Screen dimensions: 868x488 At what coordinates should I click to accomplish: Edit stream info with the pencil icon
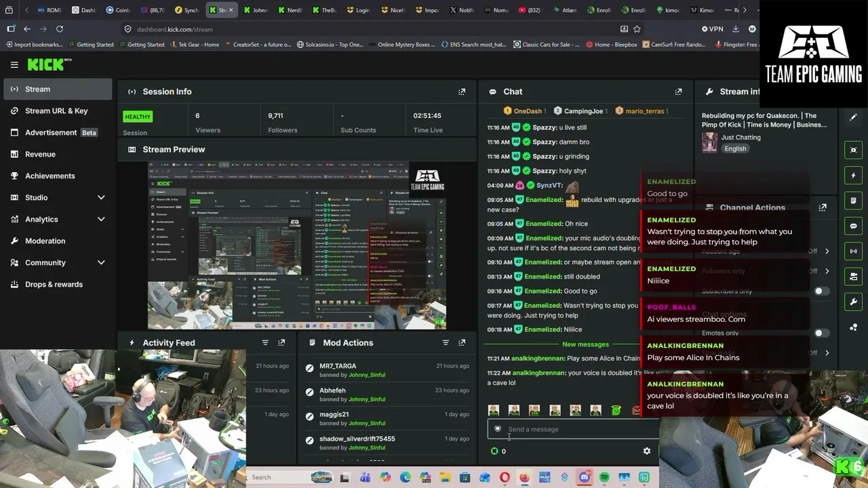[x=853, y=117]
